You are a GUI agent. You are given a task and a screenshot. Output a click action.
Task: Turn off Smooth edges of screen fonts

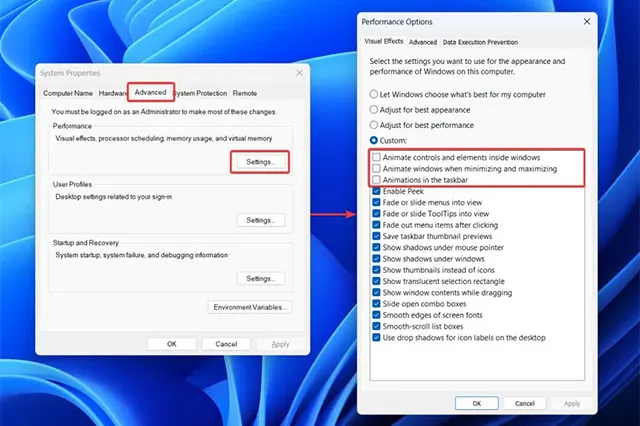coord(376,315)
